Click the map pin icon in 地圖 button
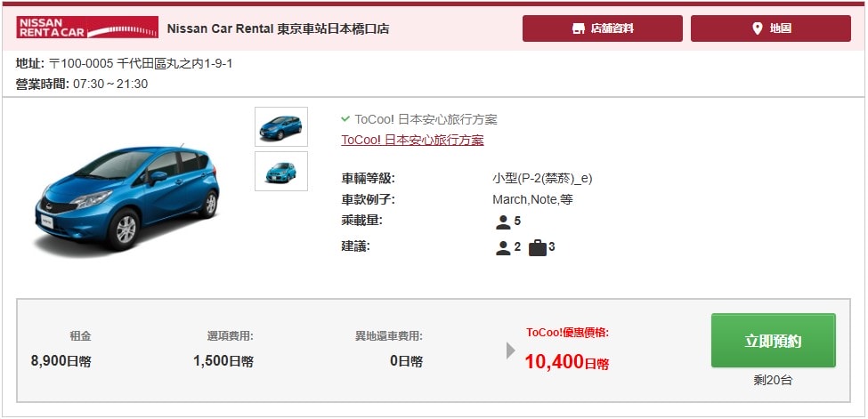The width and height of the screenshot is (868, 419). pos(758,28)
